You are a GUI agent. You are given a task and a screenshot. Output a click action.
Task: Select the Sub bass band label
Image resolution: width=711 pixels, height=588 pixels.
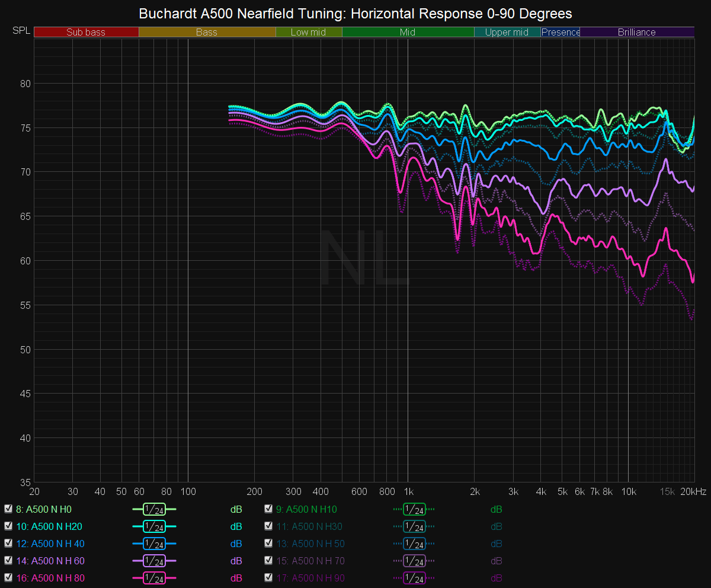click(x=86, y=32)
